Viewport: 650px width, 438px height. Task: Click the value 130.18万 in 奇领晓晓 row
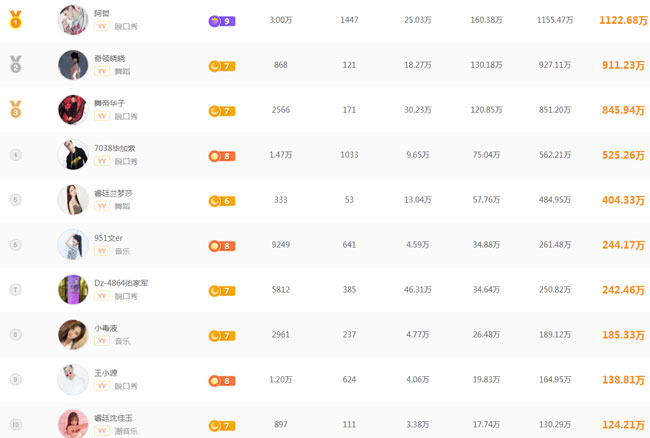coord(486,65)
